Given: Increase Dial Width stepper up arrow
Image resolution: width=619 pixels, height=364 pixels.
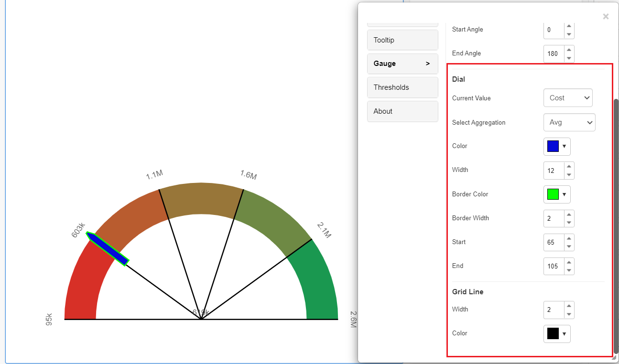Looking at the screenshot, I should click(x=569, y=166).
